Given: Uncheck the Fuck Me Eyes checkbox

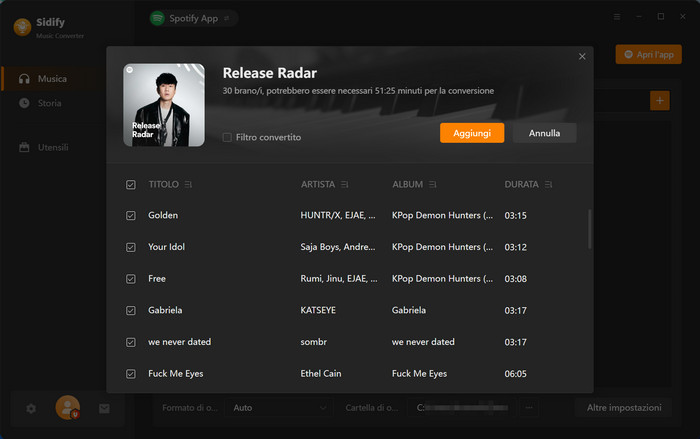Looking at the screenshot, I should click(x=131, y=374).
